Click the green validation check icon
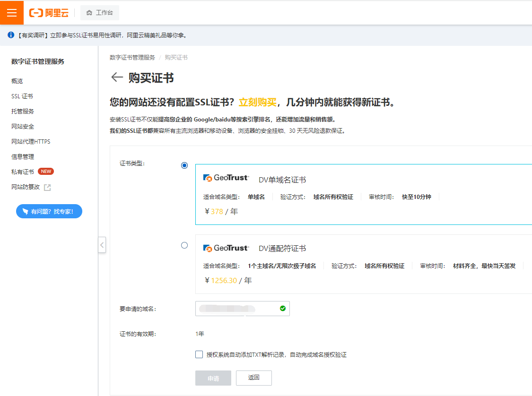 click(x=283, y=309)
